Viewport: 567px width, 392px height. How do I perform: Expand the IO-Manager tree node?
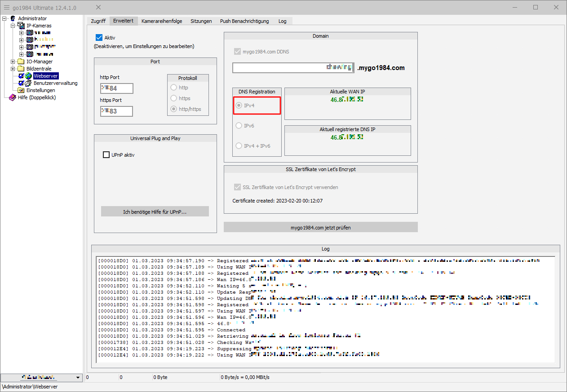pos(13,62)
